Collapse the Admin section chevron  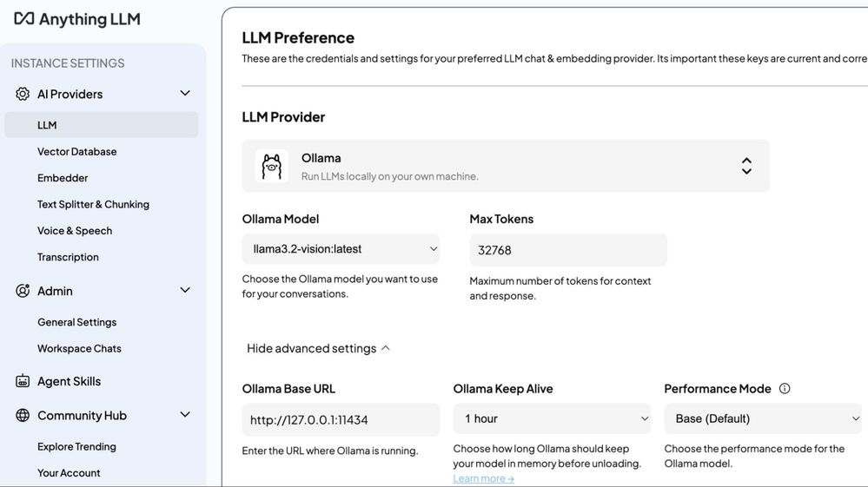click(185, 290)
